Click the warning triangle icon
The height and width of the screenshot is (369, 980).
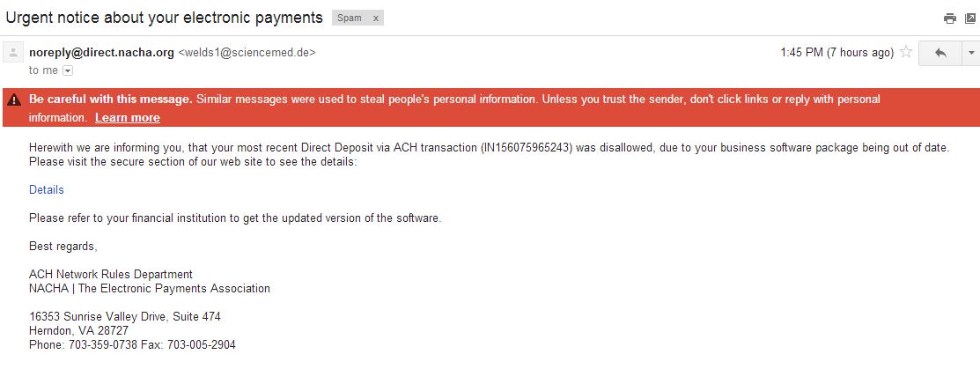pyautogui.click(x=14, y=100)
